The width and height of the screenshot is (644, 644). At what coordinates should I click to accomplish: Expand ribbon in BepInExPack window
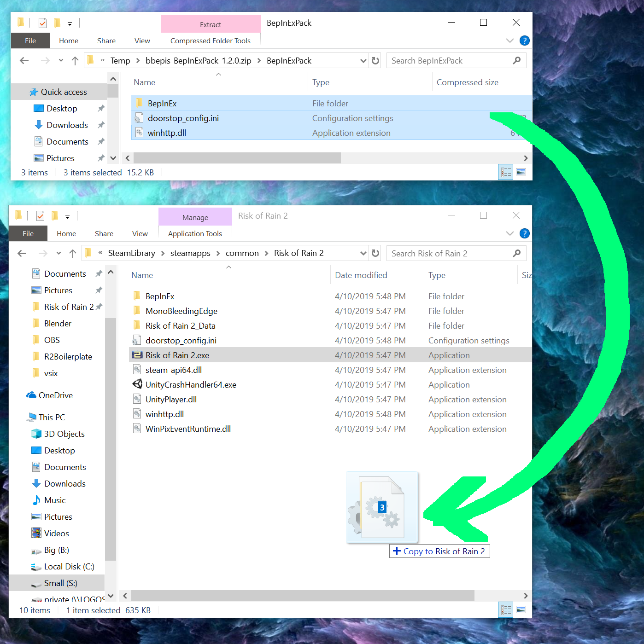point(509,41)
